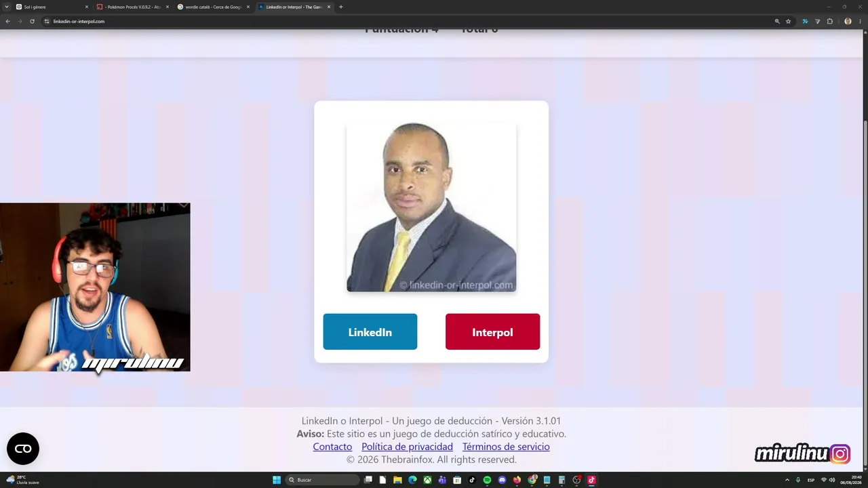Open Microsoft Teams on the taskbar
The height and width of the screenshot is (488, 868).
click(442, 480)
